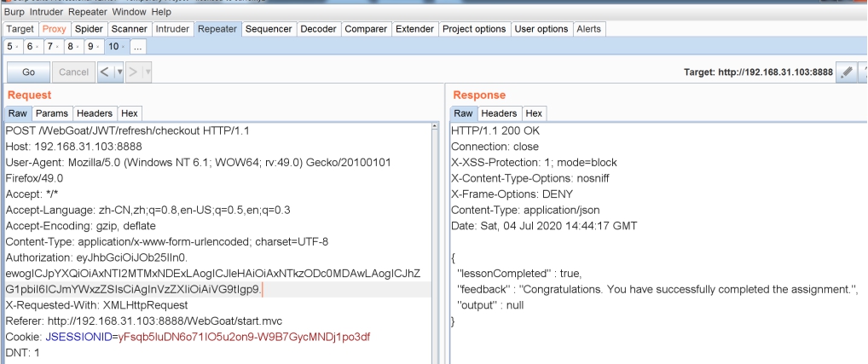Select the Response Raw view tab

tap(463, 113)
